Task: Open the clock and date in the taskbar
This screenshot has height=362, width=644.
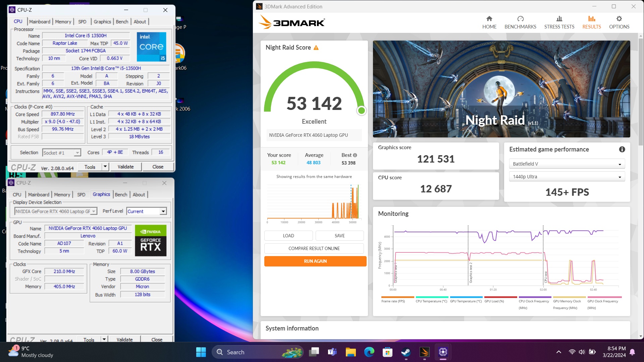Action: (x=614, y=352)
